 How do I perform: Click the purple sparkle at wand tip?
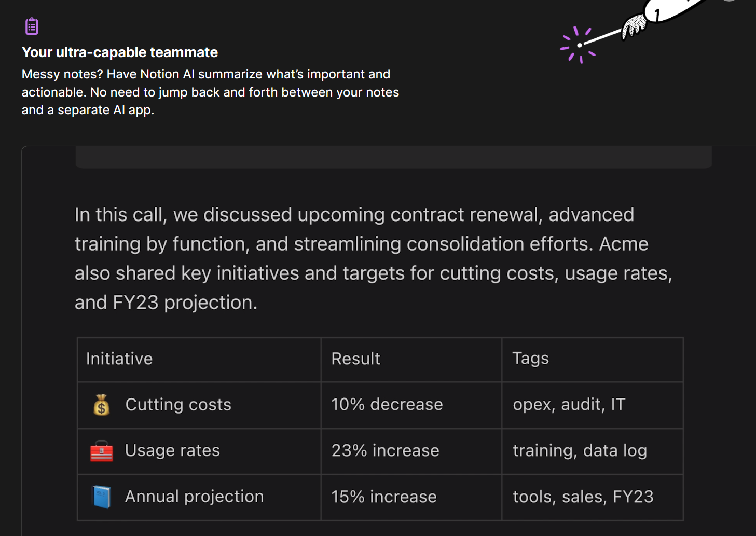pos(578,45)
